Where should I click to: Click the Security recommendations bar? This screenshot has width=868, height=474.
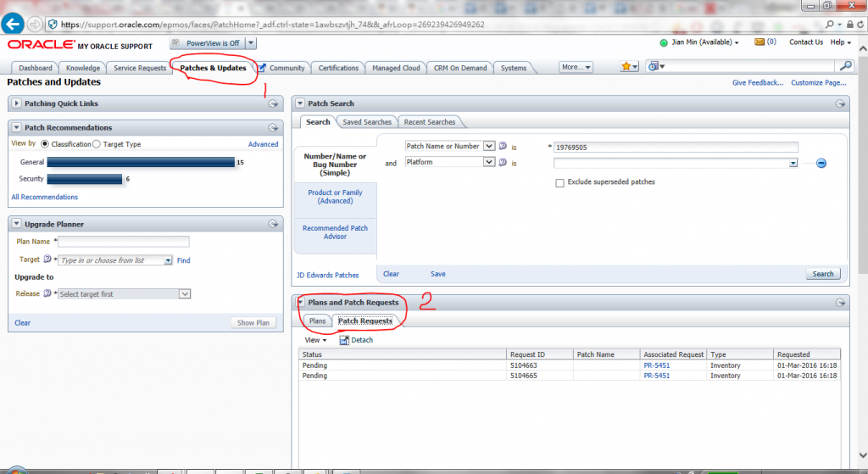(x=84, y=179)
